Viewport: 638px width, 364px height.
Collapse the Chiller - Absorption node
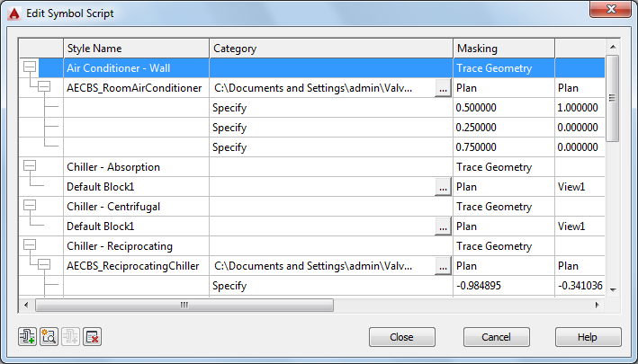31,166
